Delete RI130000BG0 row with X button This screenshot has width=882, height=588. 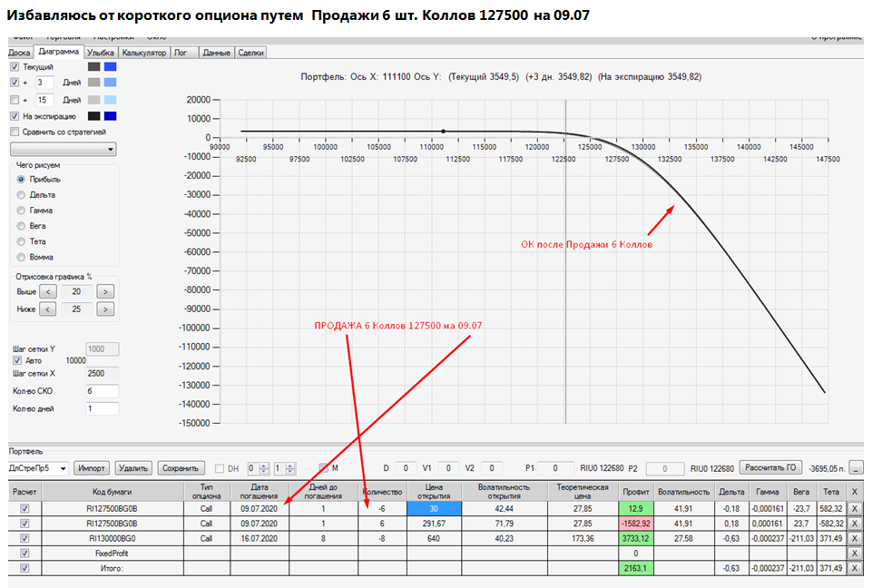855,538
